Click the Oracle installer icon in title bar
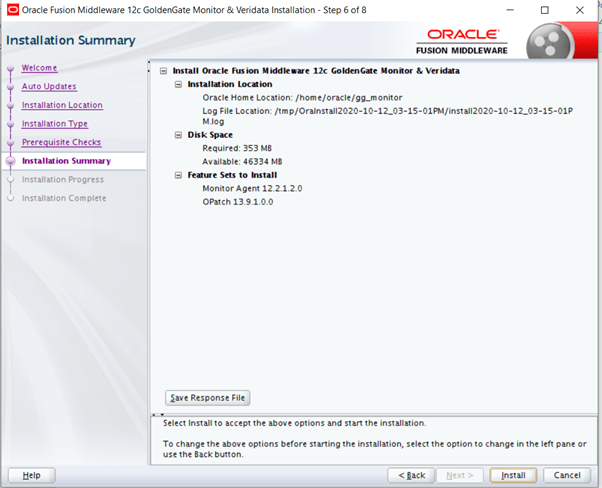 pos(11,10)
